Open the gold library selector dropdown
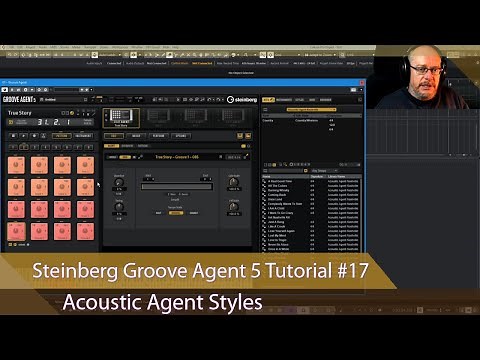The height and width of the screenshot is (360, 480). click(x=311, y=109)
